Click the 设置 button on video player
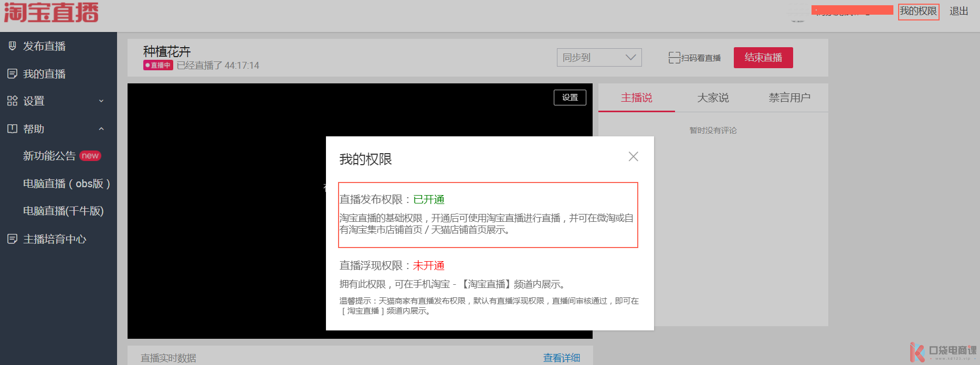980x365 pixels. (x=570, y=98)
